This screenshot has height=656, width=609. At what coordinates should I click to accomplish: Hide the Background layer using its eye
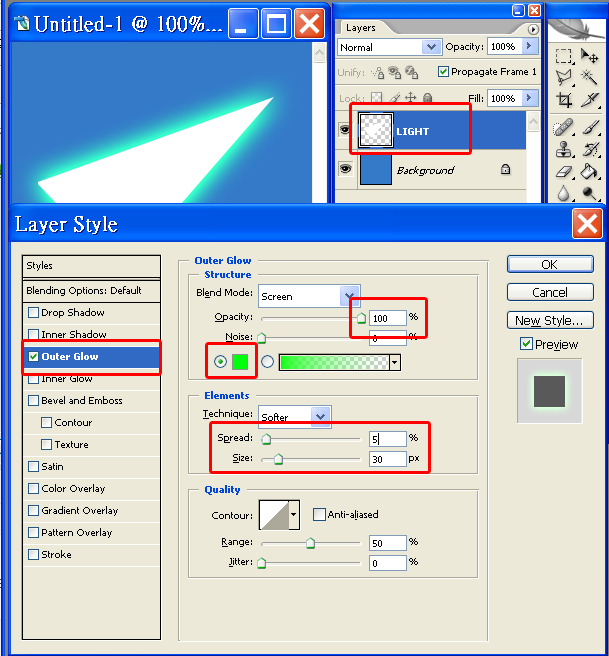click(345, 169)
